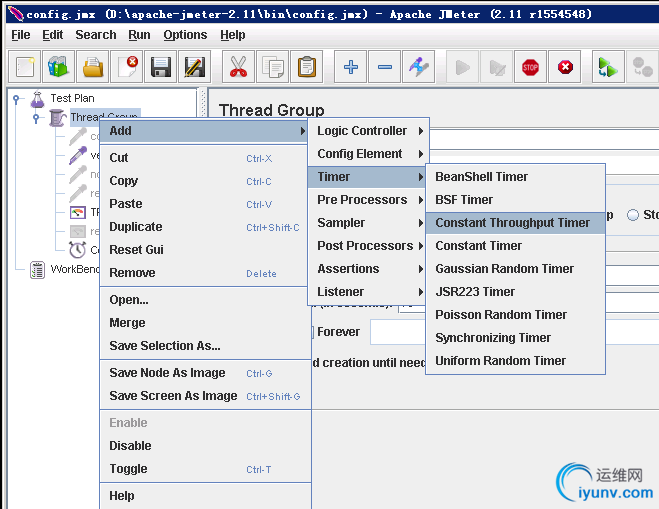
Task: Click the New test plan toolbar icon
Action: (24, 67)
